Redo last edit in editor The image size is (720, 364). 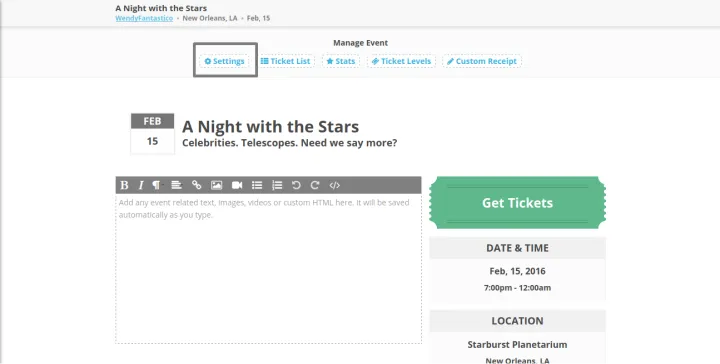coord(315,185)
